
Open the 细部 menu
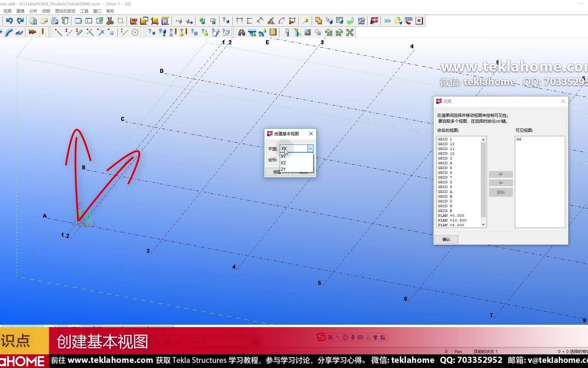[x=46, y=11]
